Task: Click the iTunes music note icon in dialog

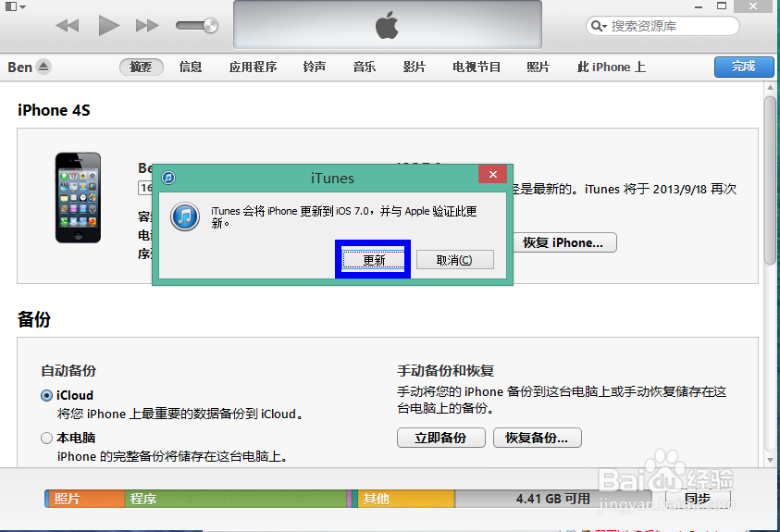Action: click(x=185, y=217)
